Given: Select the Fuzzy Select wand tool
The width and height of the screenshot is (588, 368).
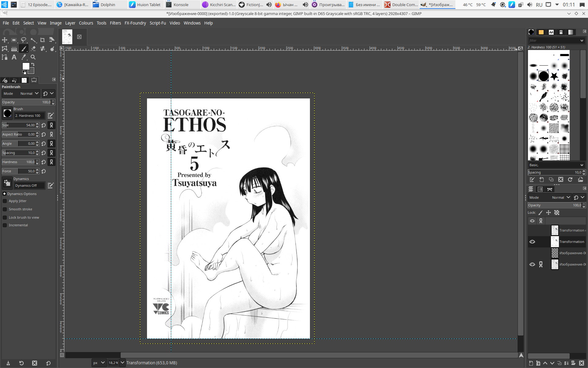Looking at the screenshot, I should [33, 40].
